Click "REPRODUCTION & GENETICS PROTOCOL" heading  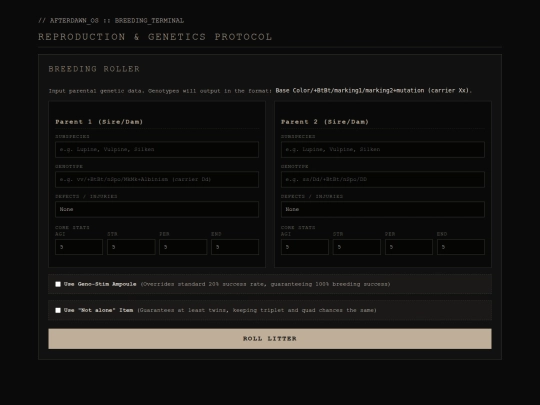(x=155, y=37)
